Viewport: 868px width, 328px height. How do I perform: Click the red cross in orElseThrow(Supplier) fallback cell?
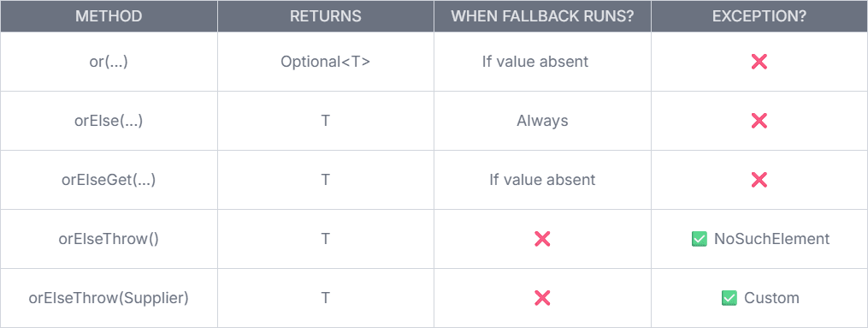[542, 298]
